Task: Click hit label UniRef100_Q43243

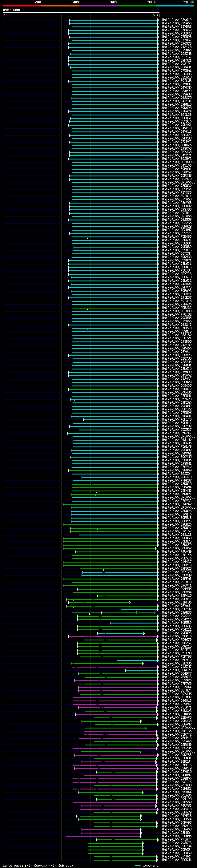Action: pyautogui.click(x=177, y=325)
